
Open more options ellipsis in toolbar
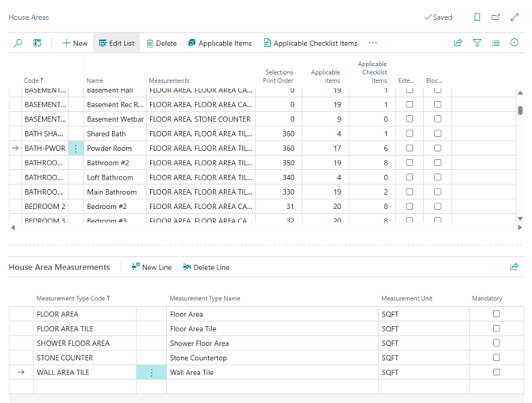pos(373,43)
